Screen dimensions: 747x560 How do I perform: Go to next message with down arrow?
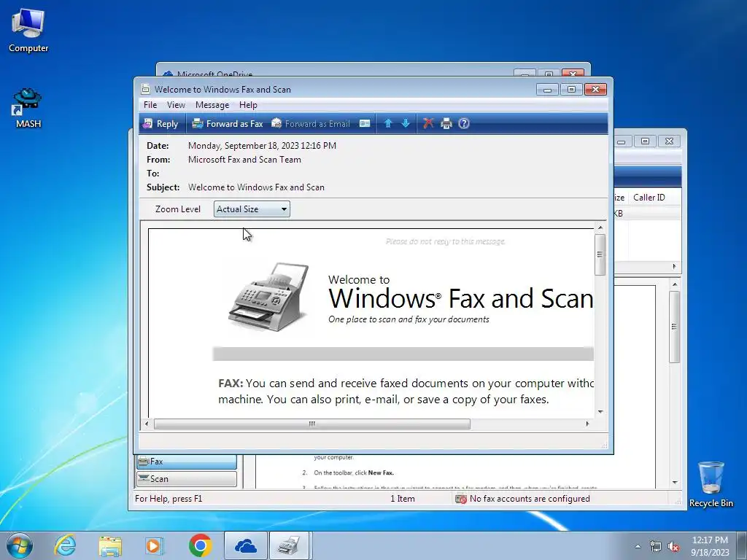[406, 124]
